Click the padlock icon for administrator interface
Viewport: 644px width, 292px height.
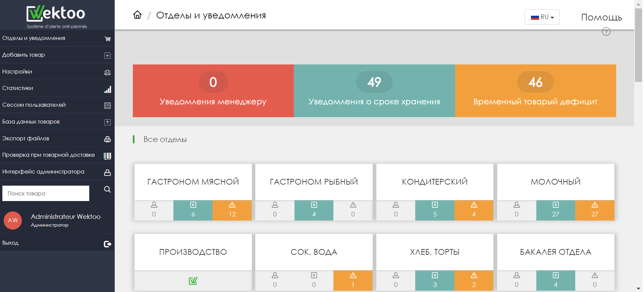(107, 173)
